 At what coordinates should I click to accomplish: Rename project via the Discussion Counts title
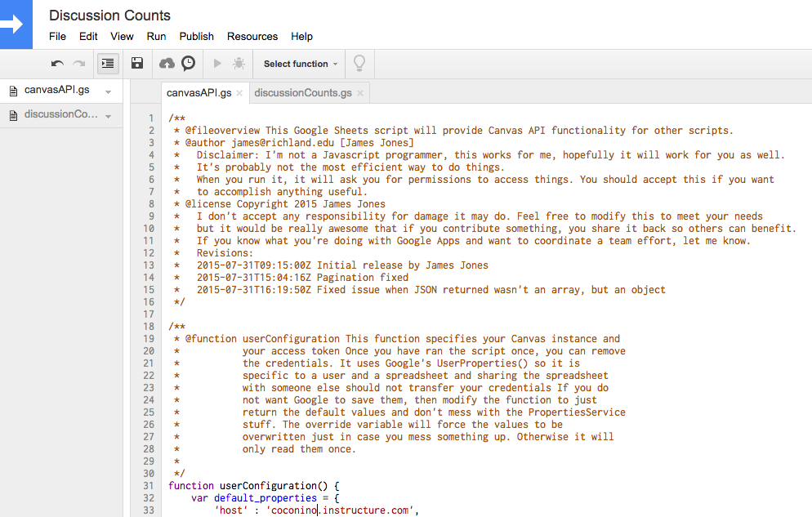109,16
